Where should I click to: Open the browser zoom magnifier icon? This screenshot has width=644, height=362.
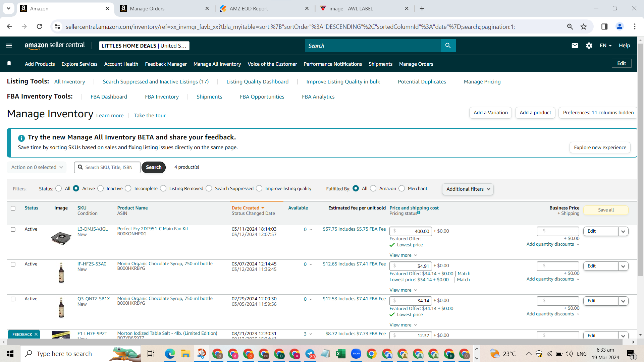(x=570, y=26)
